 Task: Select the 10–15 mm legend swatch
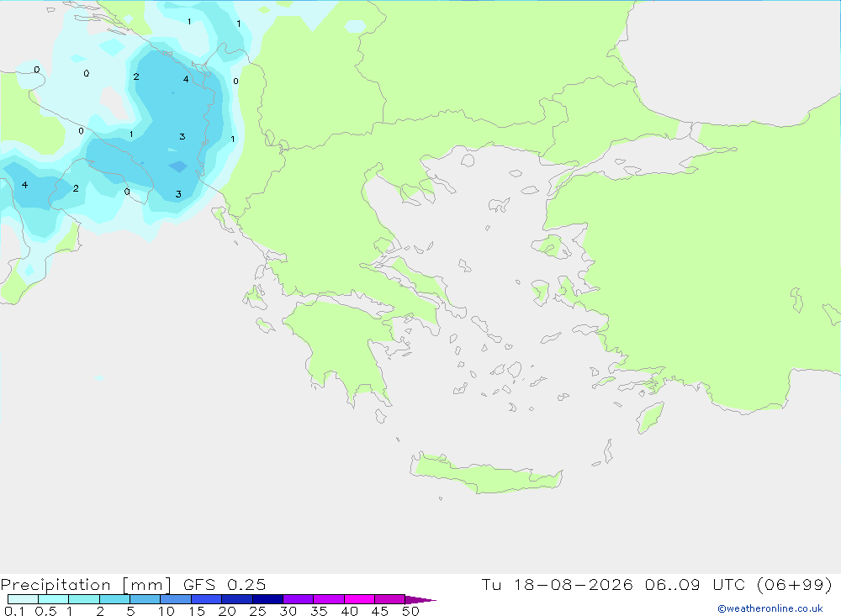click(176, 599)
